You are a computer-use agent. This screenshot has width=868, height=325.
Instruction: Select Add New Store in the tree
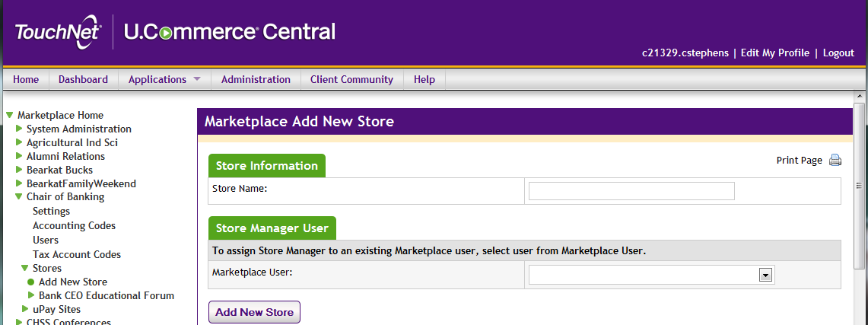(x=73, y=282)
